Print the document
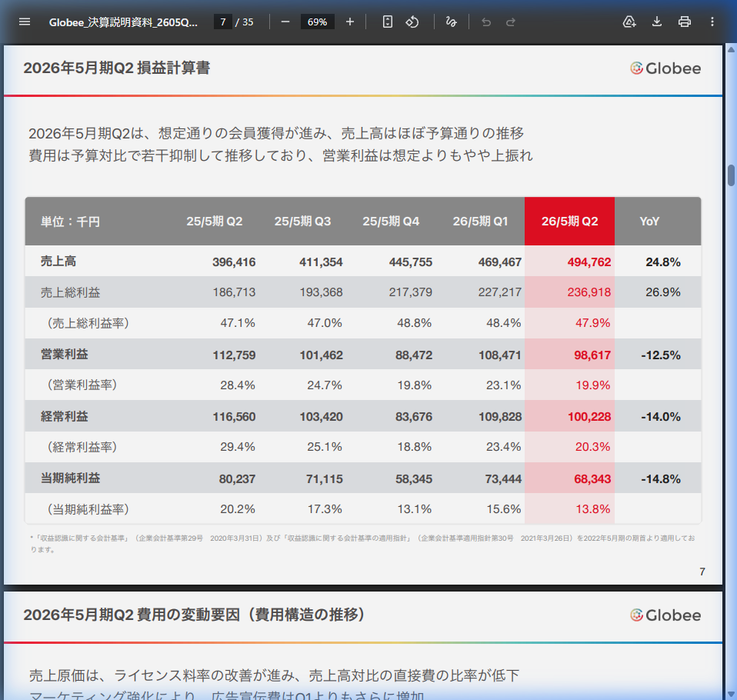Screen dimensions: 737x700 coord(685,22)
